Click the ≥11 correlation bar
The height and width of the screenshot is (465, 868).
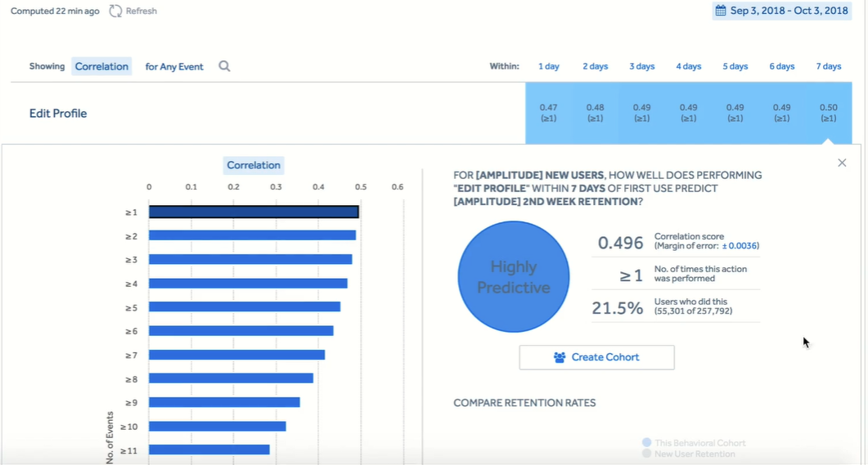click(x=209, y=450)
